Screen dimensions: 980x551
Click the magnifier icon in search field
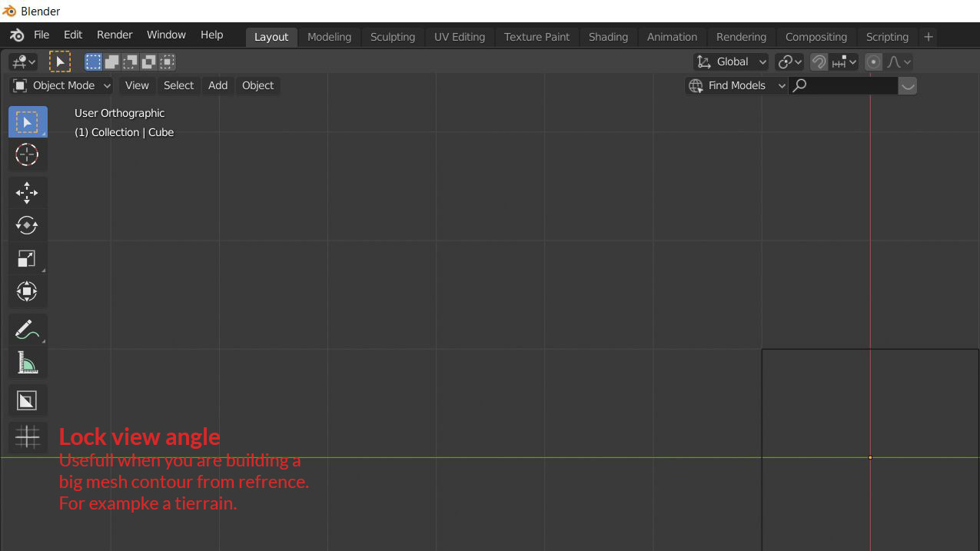[x=800, y=85]
